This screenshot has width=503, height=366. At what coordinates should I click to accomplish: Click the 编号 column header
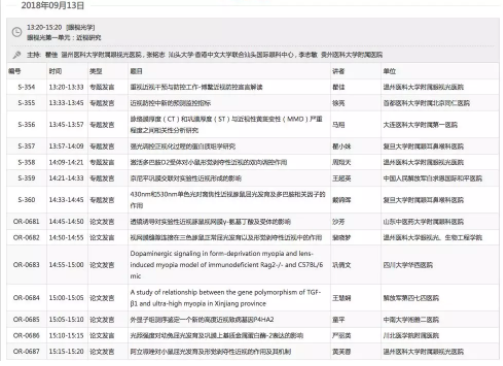pos(15,71)
